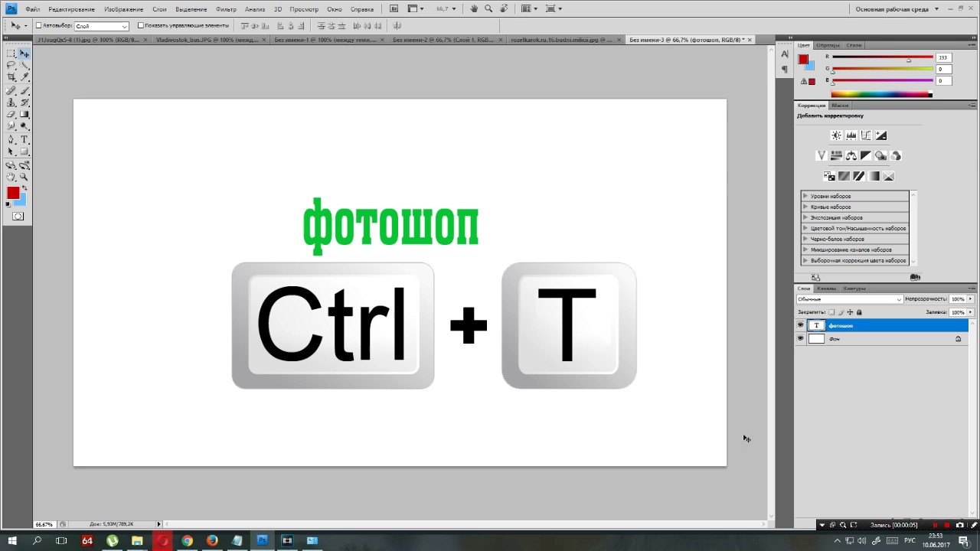Enable Show Transform Controls checkbox

140,25
